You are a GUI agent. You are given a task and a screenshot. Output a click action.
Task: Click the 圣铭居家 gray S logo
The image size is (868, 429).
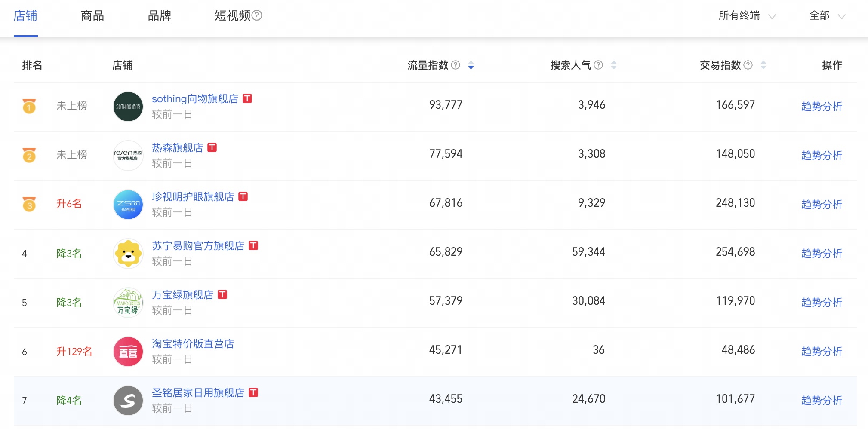pos(128,401)
